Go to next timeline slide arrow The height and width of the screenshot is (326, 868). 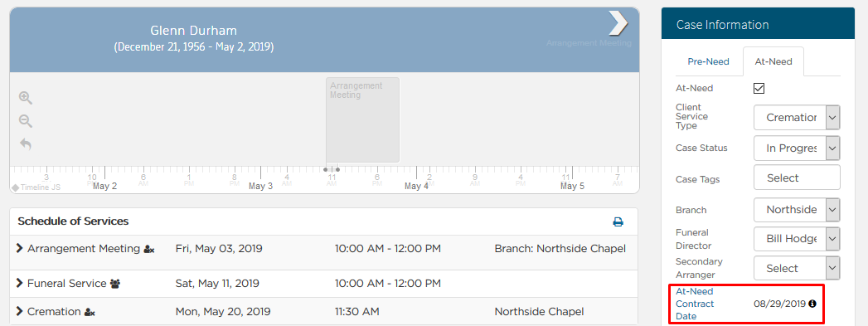(618, 22)
